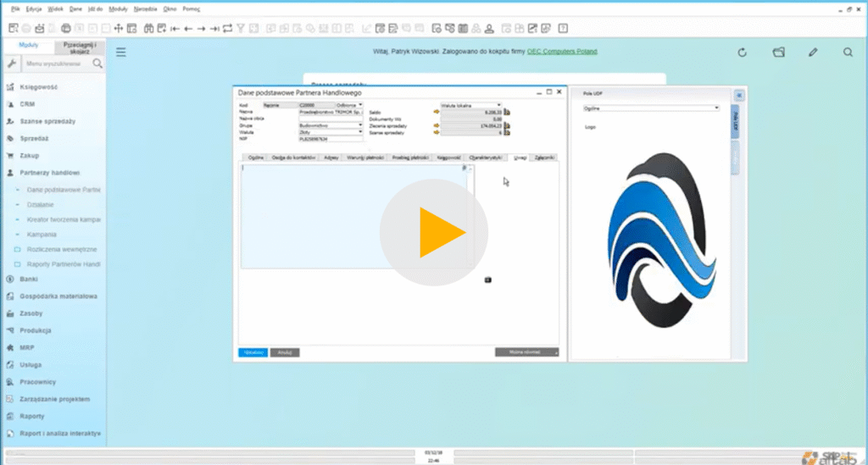Click the wrench icon in the sidebar
The height and width of the screenshot is (465, 868).
click(12, 64)
